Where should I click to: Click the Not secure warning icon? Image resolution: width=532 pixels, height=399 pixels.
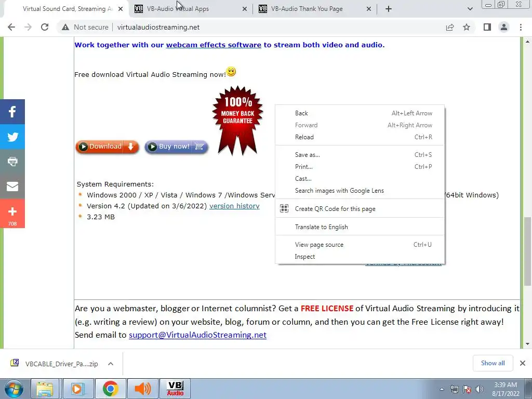pos(65,27)
